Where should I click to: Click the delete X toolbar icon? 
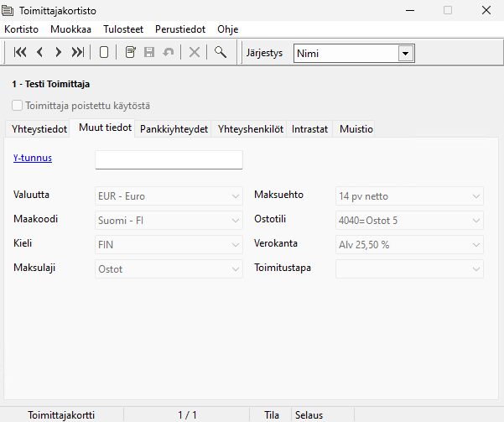[x=195, y=52]
